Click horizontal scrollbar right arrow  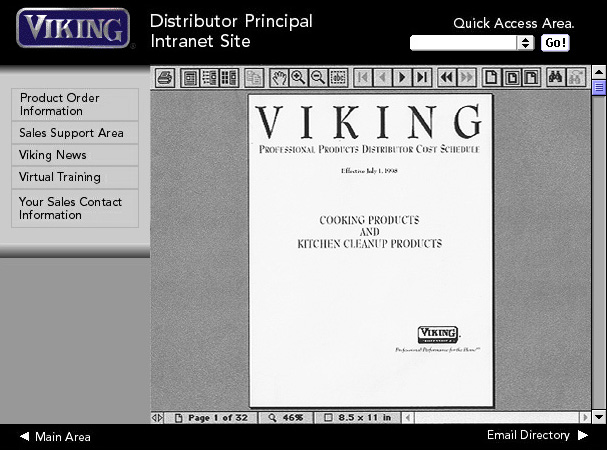point(585,418)
